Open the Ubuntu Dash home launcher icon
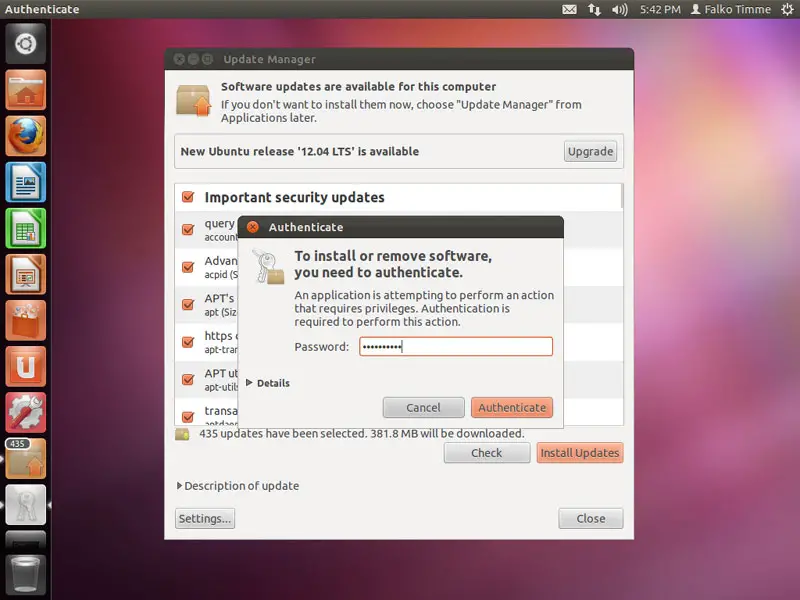The width and height of the screenshot is (800, 600). (x=26, y=44)
